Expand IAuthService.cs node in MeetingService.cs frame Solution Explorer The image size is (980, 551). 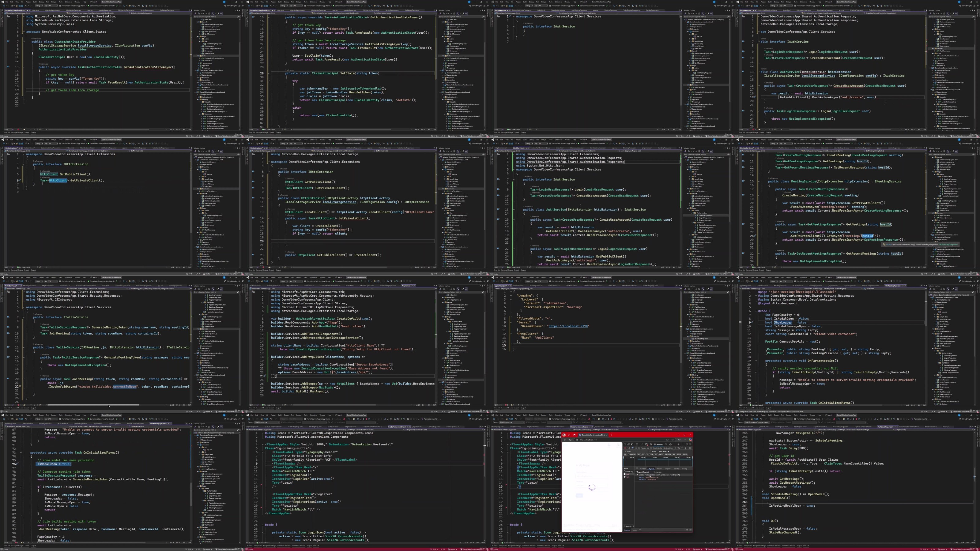(934, 216)
